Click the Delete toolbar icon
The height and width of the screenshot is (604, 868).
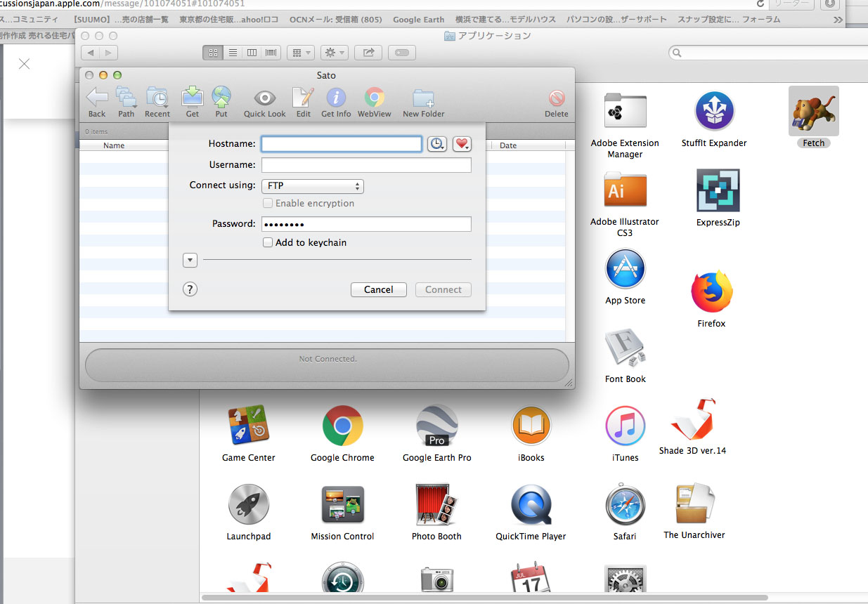click(557, 98)
